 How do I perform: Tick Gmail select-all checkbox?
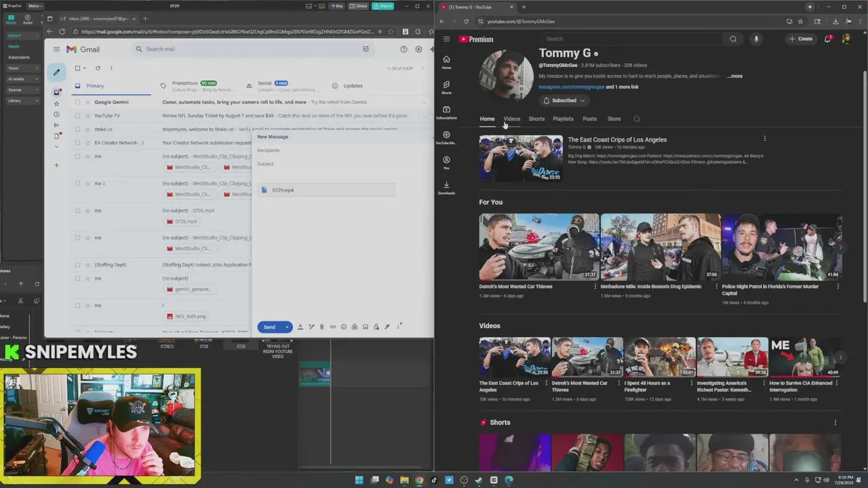coord(77,68)
